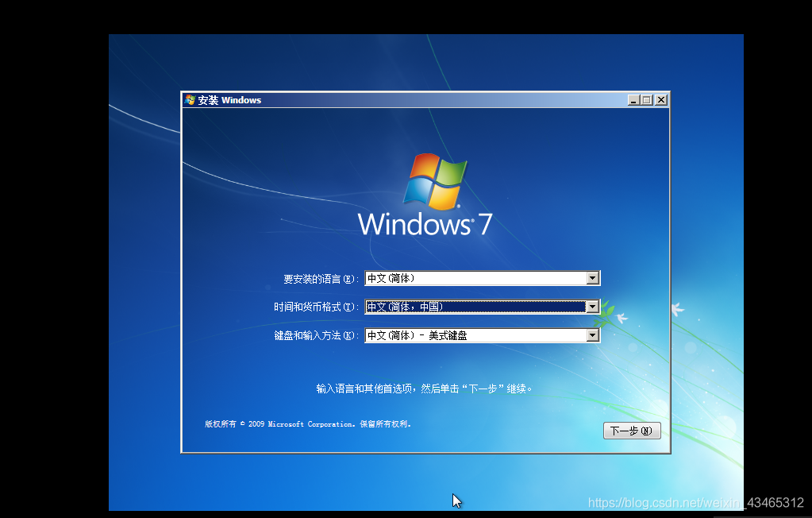
Task: Maximize the 安装 Windows dialog
Action: (x=647, y=100)
